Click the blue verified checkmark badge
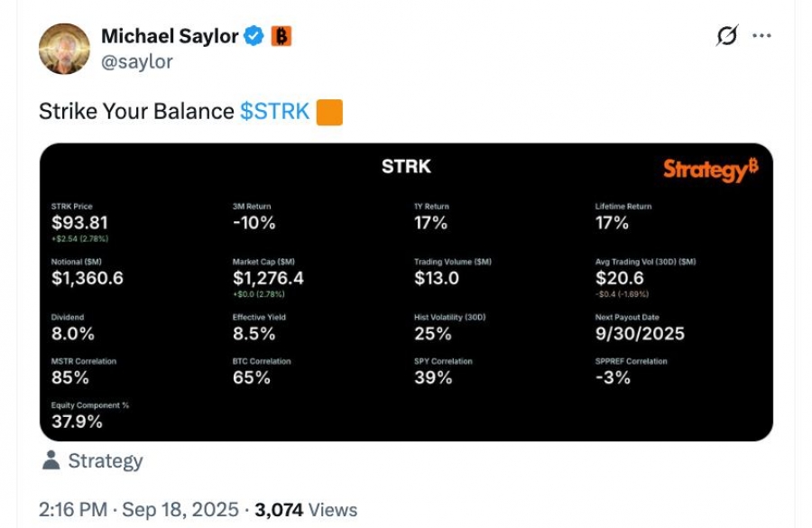Viewport: 812px width, 528px height. pos(255,37)
